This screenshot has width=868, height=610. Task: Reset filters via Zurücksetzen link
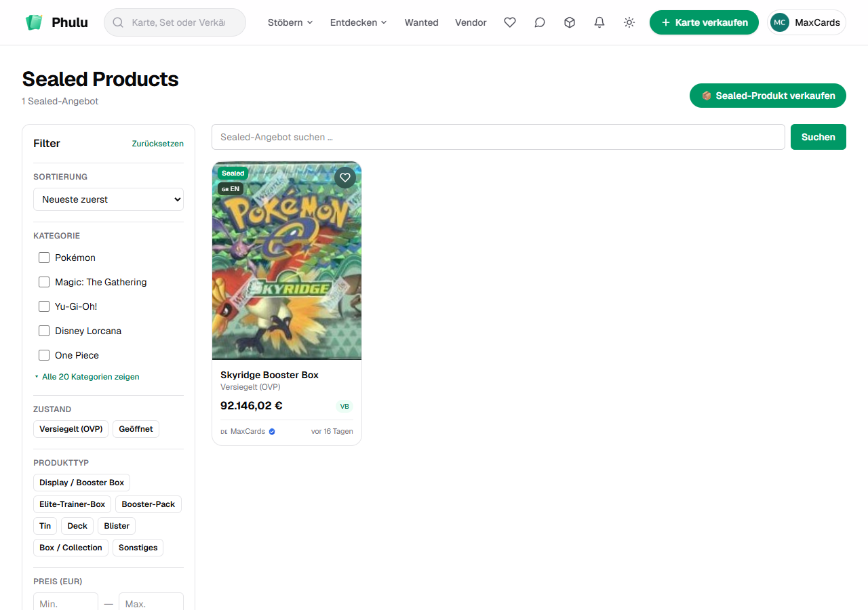[158, 144]
